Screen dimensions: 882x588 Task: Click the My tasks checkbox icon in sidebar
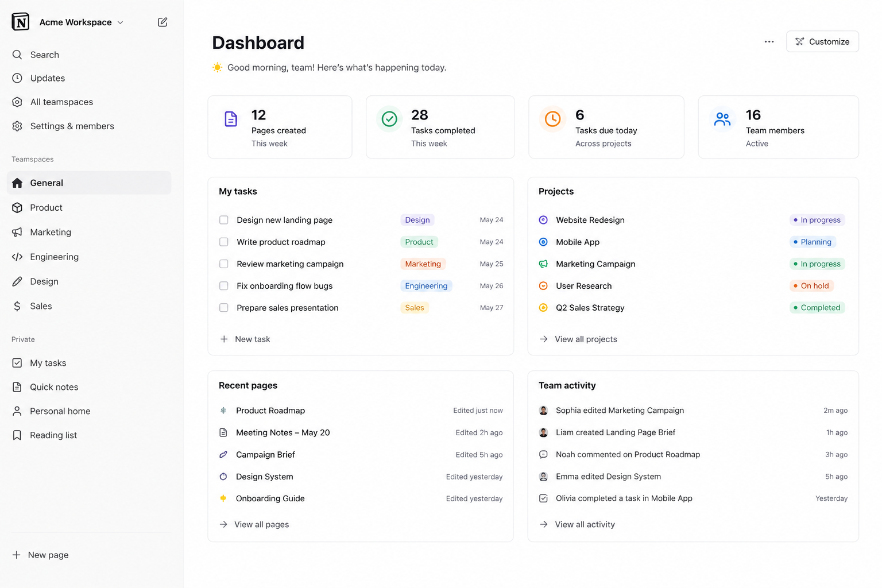tap(17, 363)
